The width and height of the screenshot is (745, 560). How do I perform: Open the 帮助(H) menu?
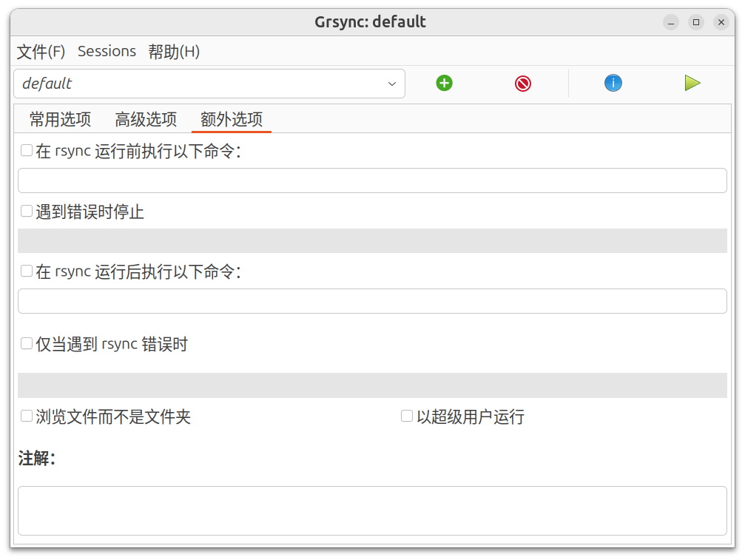pos(174,51)
